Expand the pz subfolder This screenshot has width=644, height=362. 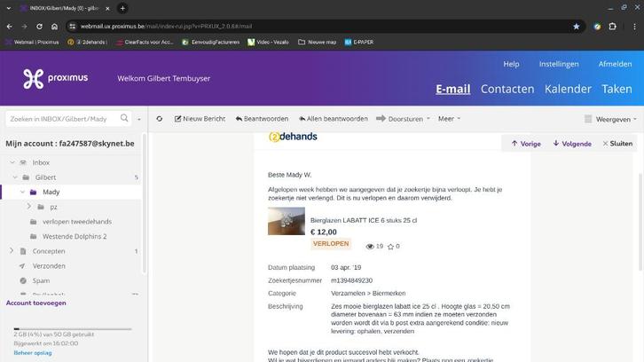(29, 207)
